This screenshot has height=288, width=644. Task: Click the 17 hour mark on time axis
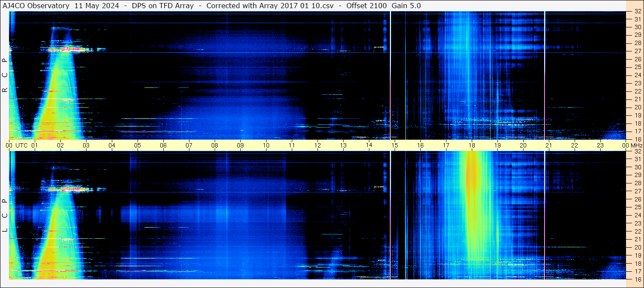pos(446,145)
